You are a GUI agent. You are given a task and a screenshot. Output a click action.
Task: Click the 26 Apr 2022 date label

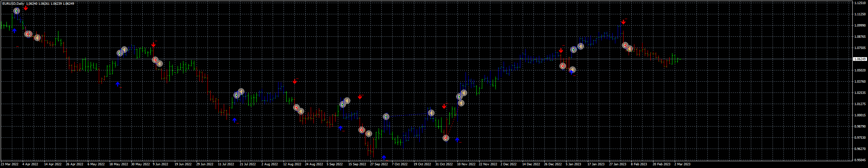tap(74, 164)
